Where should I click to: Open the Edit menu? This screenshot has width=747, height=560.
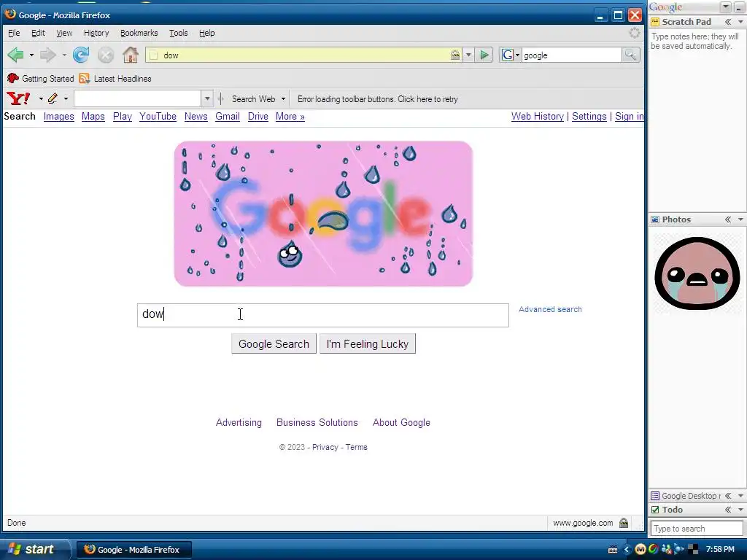pos(38,33)
